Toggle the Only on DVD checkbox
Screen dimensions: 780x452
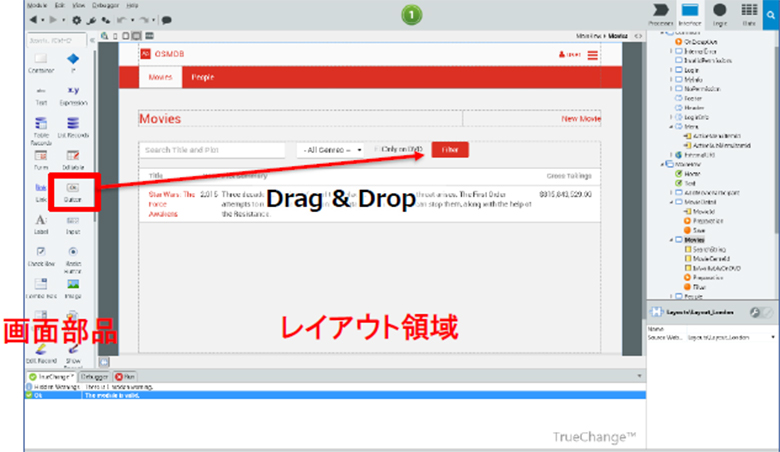378,149
